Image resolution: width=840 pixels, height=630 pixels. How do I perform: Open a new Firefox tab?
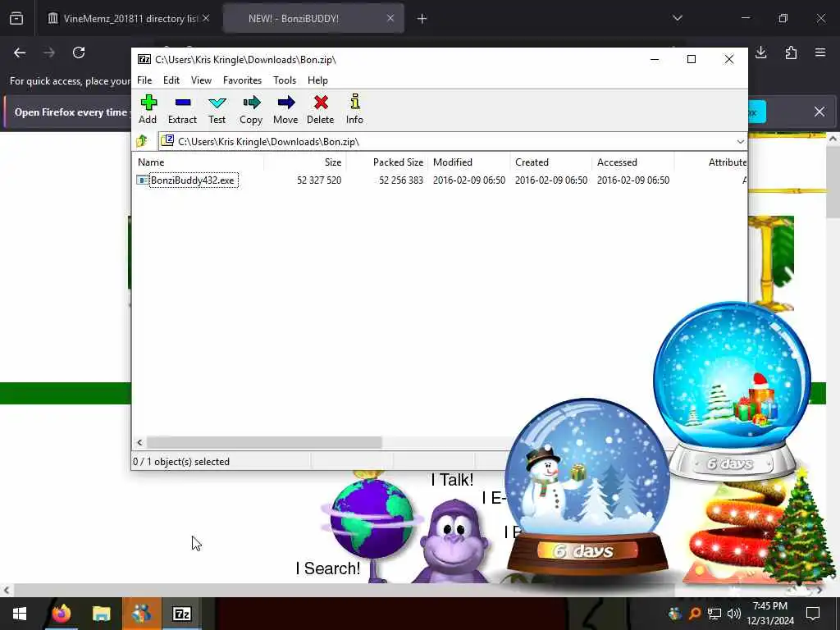pos(422,19)
